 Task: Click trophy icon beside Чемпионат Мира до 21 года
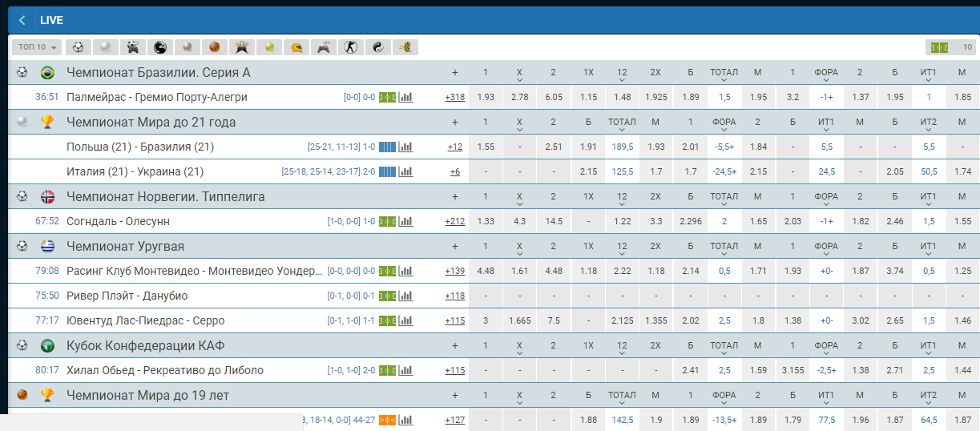(47, 123)
